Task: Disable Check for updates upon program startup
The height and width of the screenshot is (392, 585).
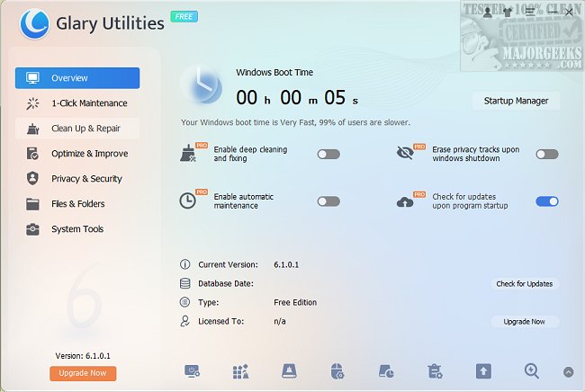Action: pos(546,201)
